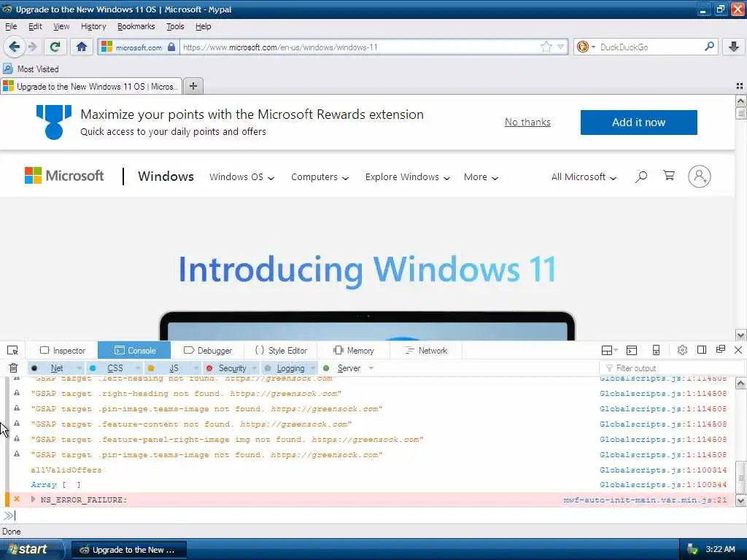747x560 pixels.
Task: Expand the Computers nav dropdown
Action: tap(320, 176)
